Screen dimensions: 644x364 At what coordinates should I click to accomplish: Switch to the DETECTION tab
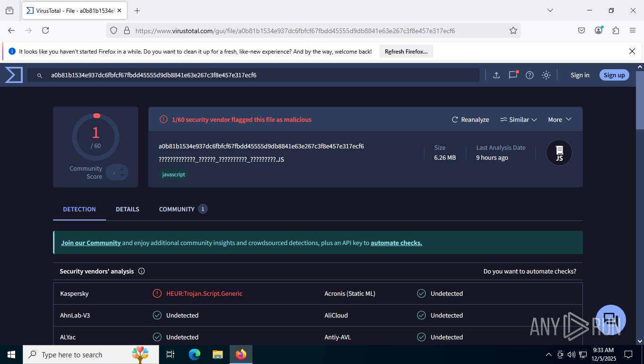tap(80, 209)
